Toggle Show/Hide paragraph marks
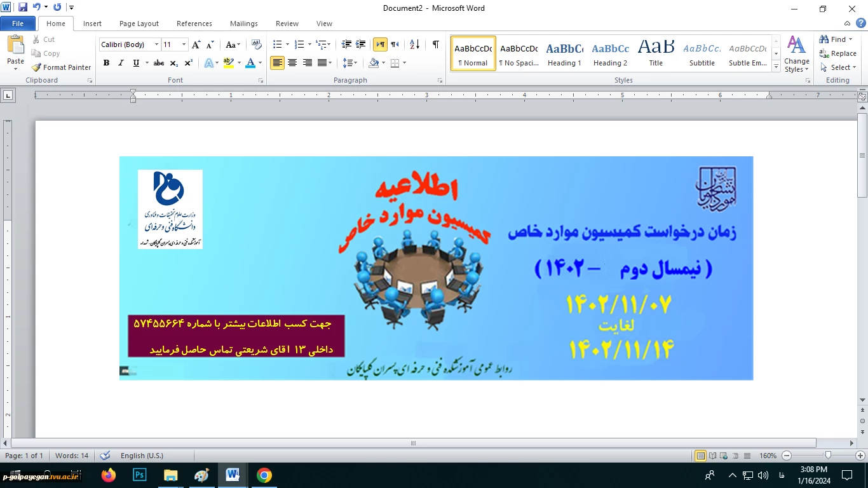868x488 pixels. [x=435, y=44]
